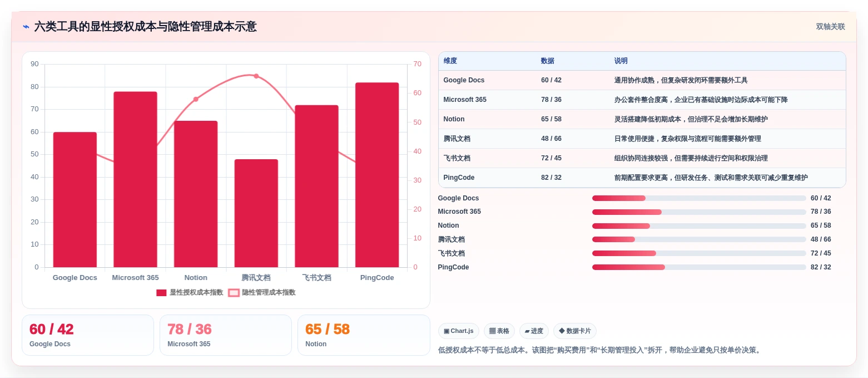This screenshot has height=378, width=868.
Task: Click the Google Docs progress bar
Action: click(x=699, y=198)
